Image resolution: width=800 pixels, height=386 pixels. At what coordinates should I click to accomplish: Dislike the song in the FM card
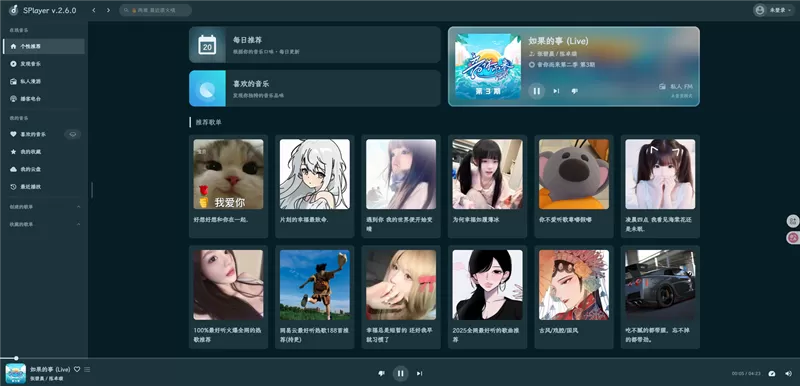pos(574,91)
